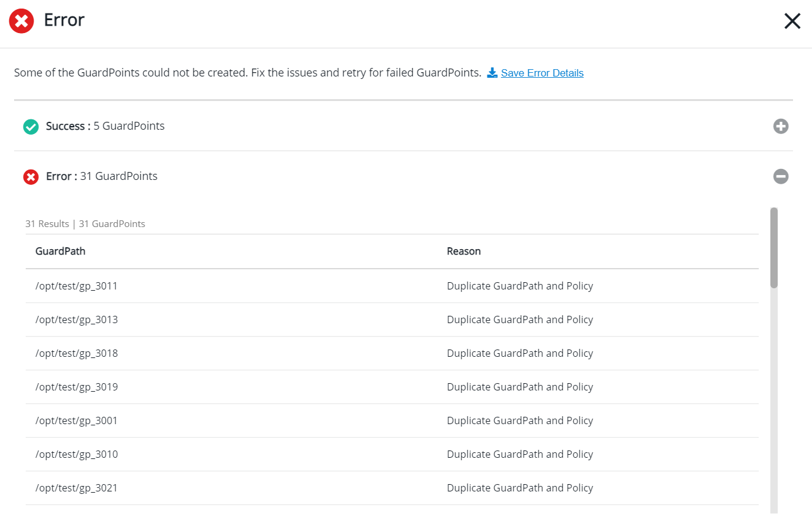Click the reason text for gp_3010
812x519 pixels.
(520, 454)
